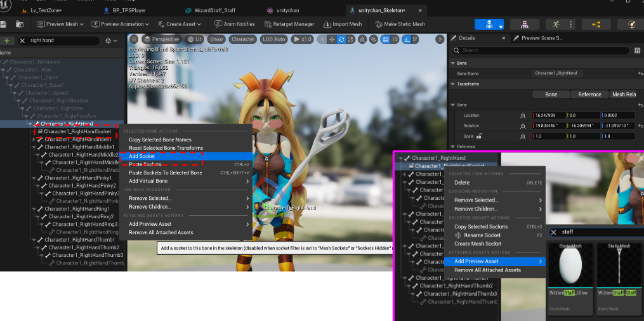Click the green add plus button
This screenshot has width=644, height=321.
coord(7,41)
